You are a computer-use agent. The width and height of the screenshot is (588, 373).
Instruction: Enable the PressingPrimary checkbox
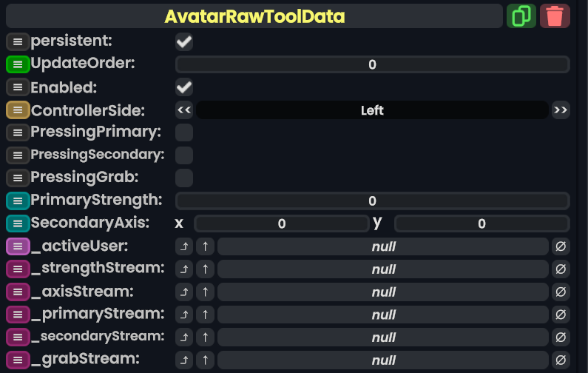pyautogui.click(x=184, y=133)
